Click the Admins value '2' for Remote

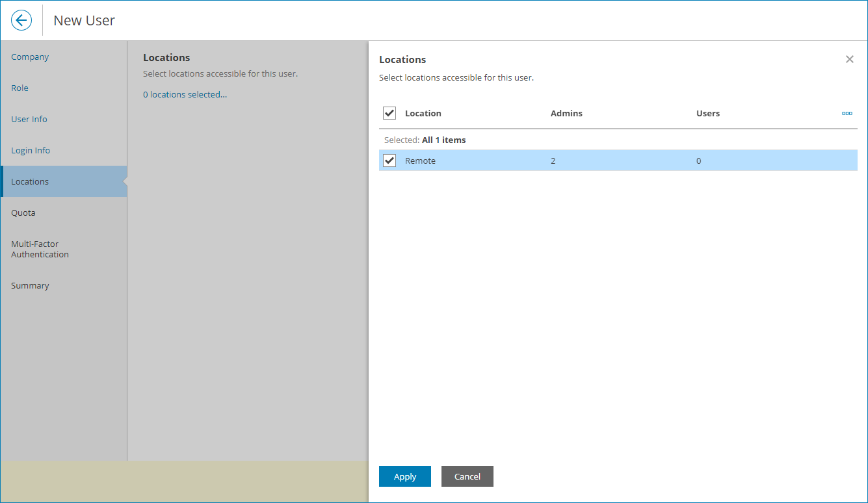pyautogui.click(x=553, y=161)
